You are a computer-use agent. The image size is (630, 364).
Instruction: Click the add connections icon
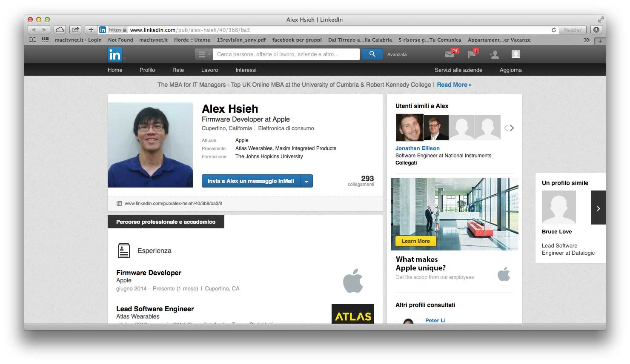pos(494,54)
